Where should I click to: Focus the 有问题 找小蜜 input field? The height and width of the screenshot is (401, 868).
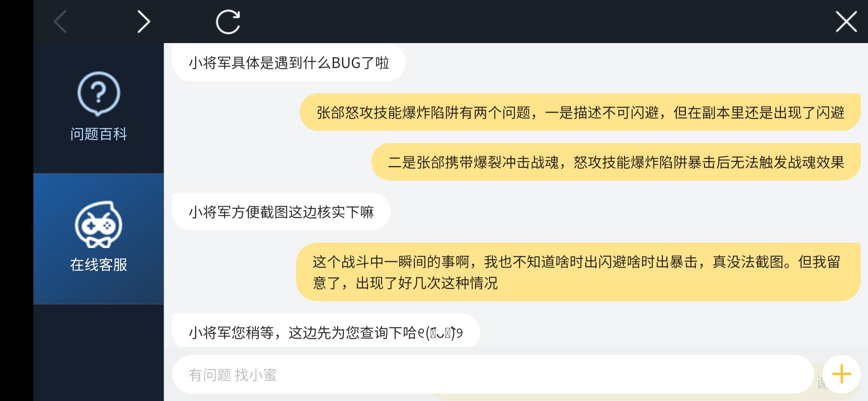tap(493, 374)
